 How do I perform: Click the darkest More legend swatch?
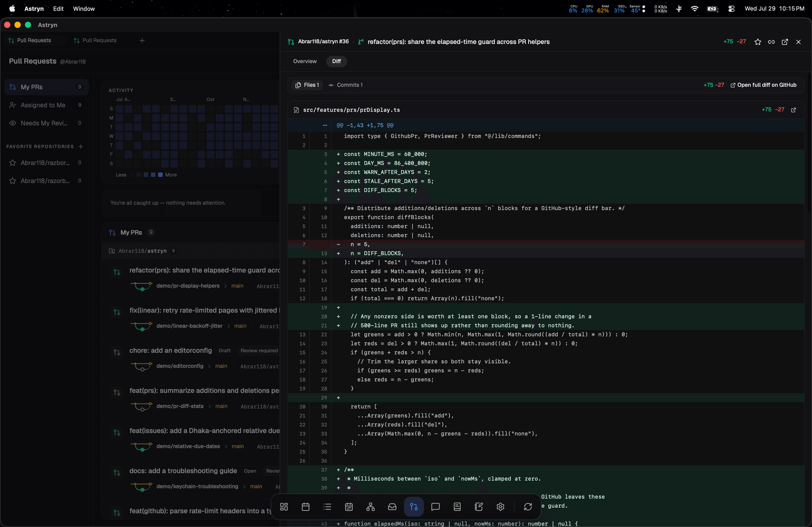160,175
